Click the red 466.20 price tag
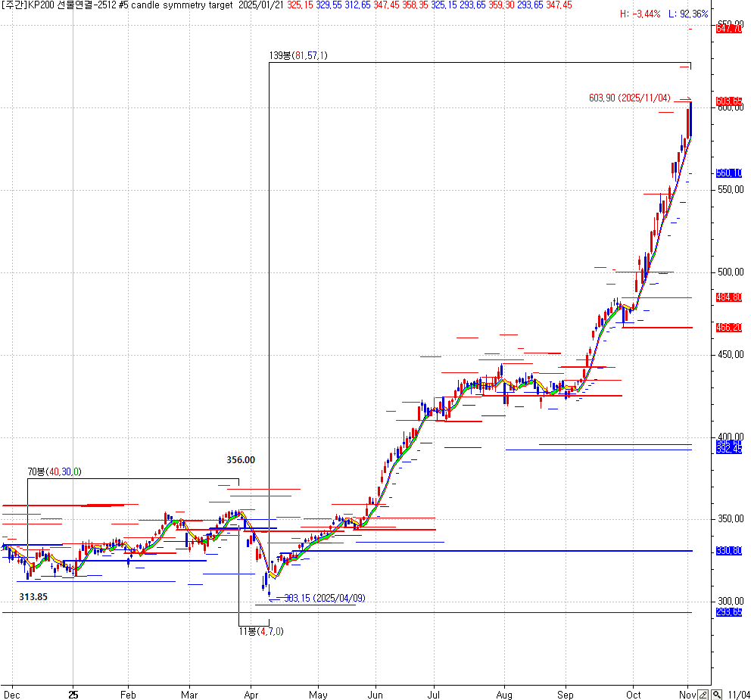 coord(728,328)
